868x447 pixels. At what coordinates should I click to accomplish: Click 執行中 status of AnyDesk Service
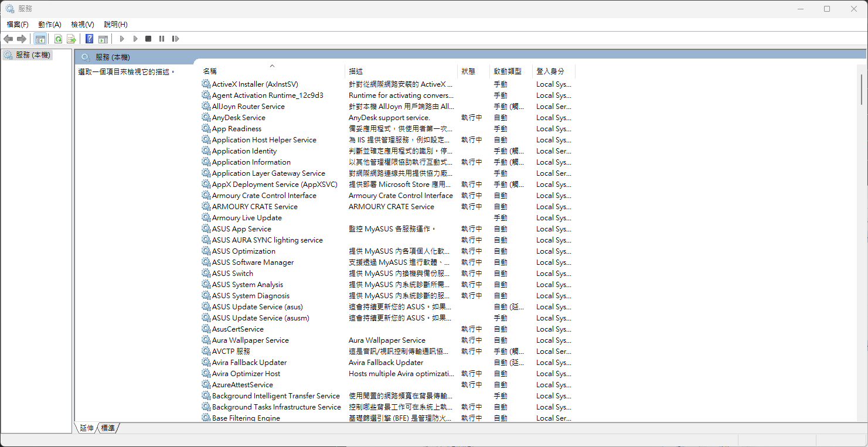[x=472, y=118]
